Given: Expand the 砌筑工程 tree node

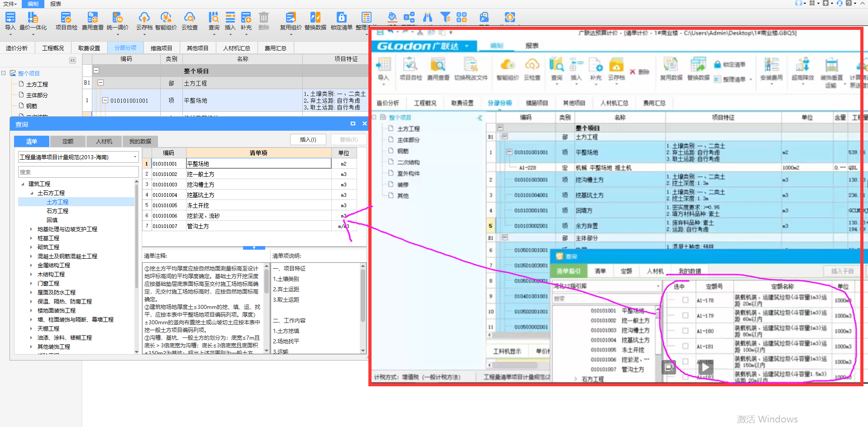Looking at the screenshot, I should 31,247.
